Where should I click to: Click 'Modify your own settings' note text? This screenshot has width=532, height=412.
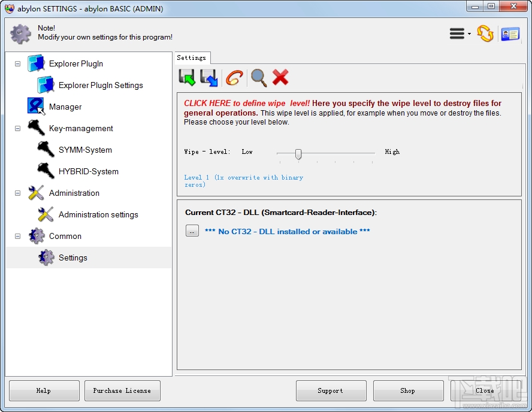pos(105,37)
